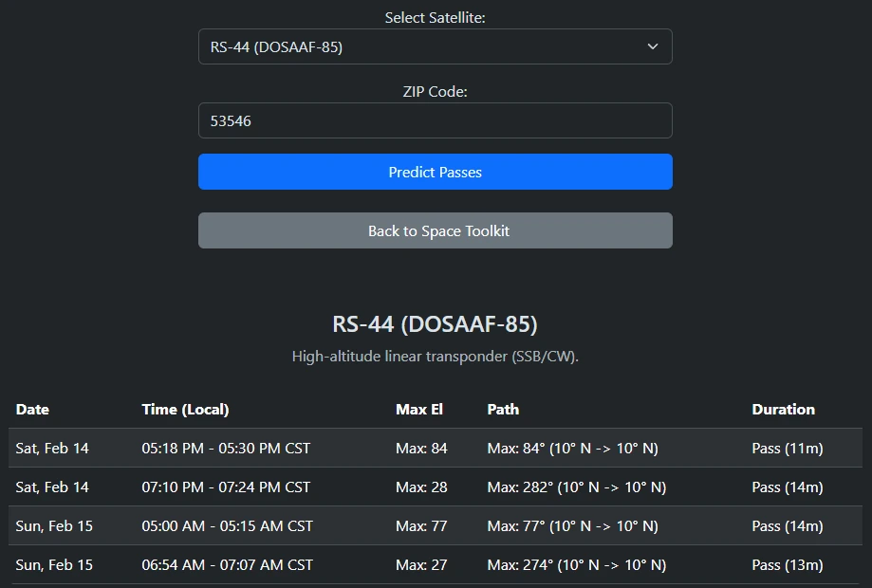Screen dimensions: 872x588
Task: Click the ZIP Code input field
Action: 435,119
